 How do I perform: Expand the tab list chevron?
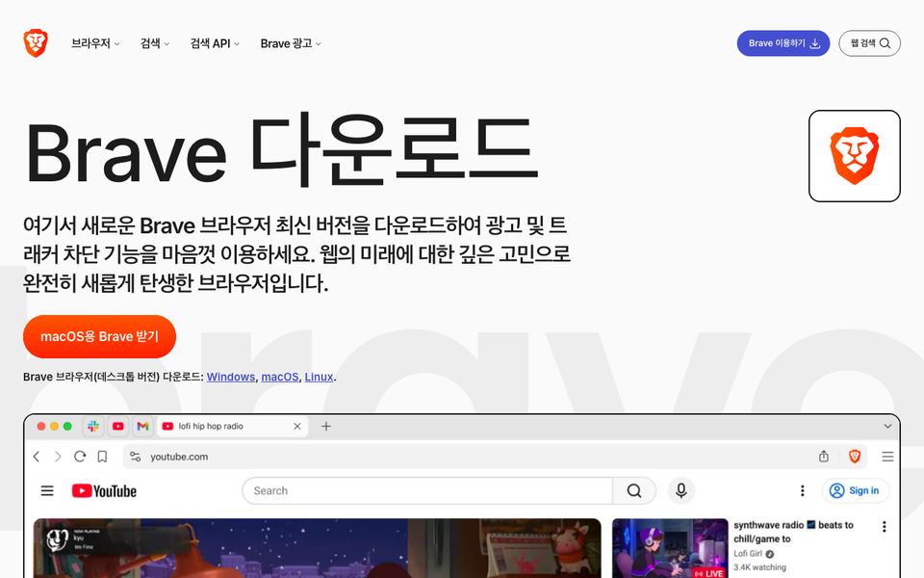[x=887, y=426]
